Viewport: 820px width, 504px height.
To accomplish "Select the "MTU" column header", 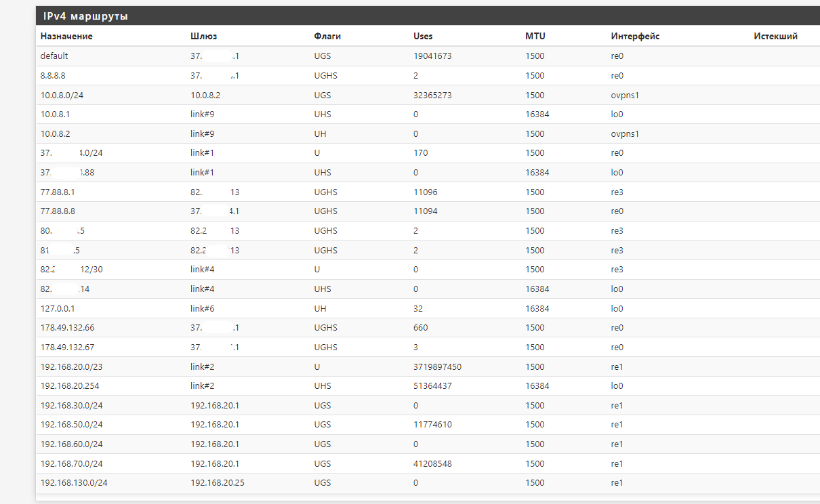I will click(535, 37).
